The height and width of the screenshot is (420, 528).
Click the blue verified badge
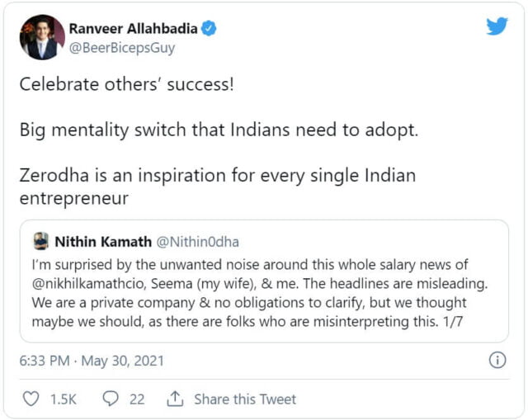pos(210,28)
